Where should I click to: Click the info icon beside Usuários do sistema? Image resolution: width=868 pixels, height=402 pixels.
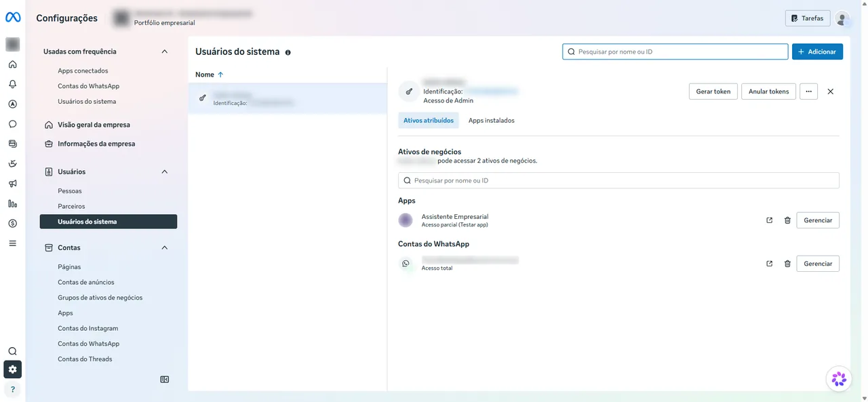pos(288,52)
